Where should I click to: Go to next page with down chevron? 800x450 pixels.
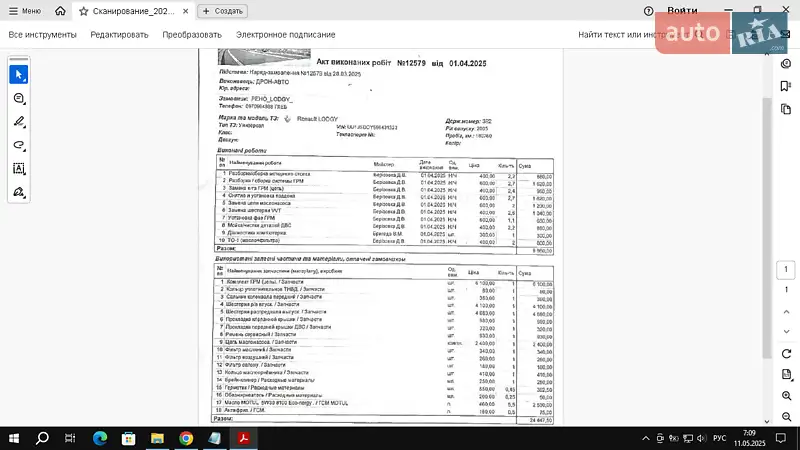(x=786, y=332)
